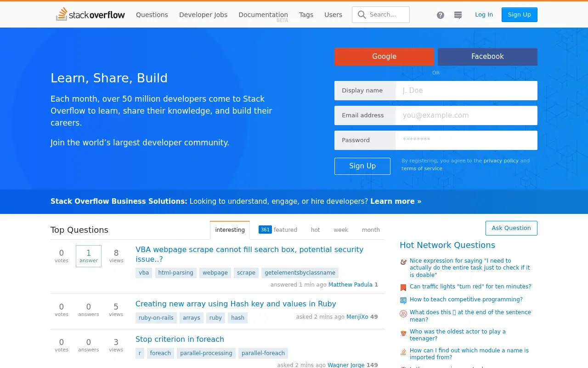Viewport: 588px width, 368px height.
Task: Click the vba tag
Action: click(144, 273)
